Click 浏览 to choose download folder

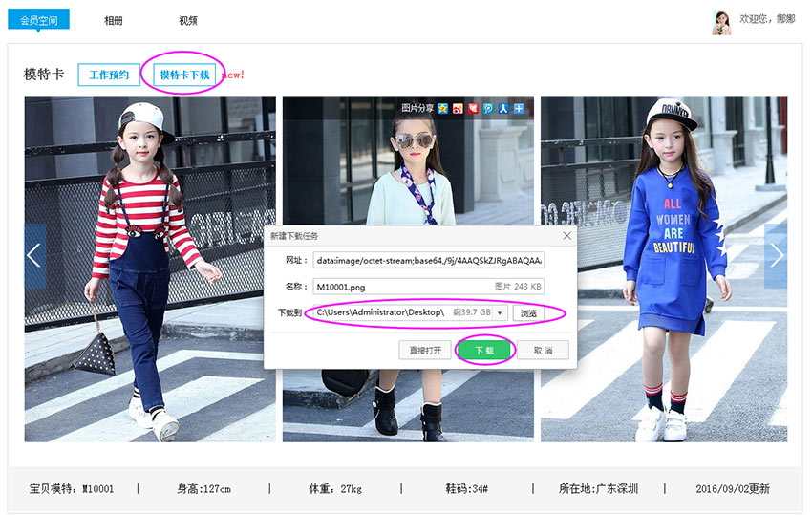click(527, 313)
